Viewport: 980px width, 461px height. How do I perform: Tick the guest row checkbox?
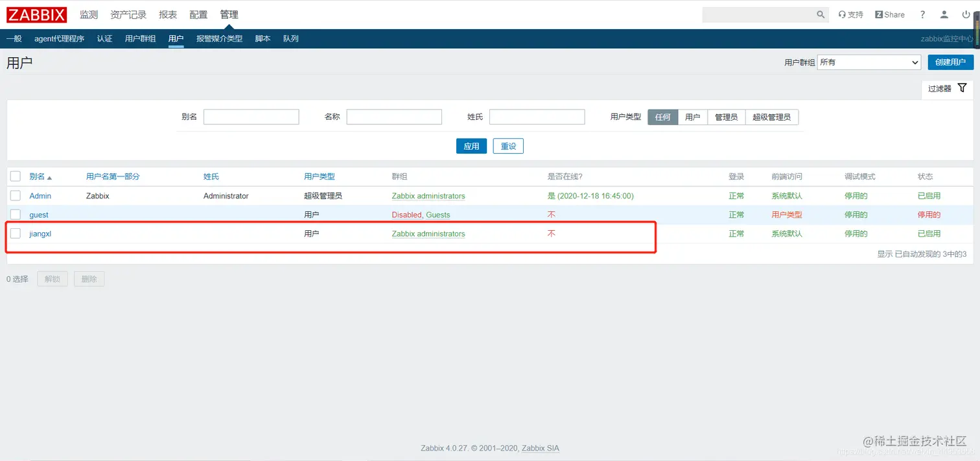16,215
